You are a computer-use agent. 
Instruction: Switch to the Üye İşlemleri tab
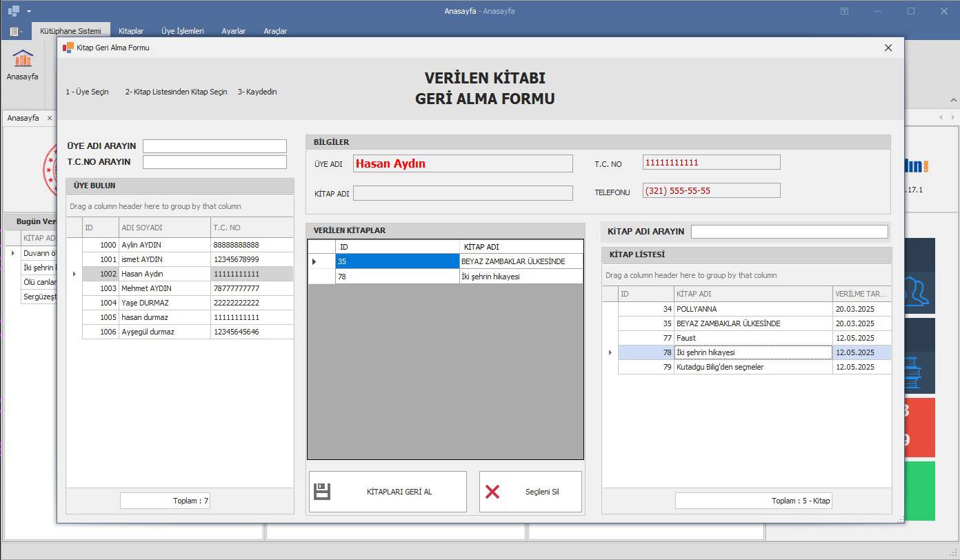pyautogui.click(x=182, y=31)
